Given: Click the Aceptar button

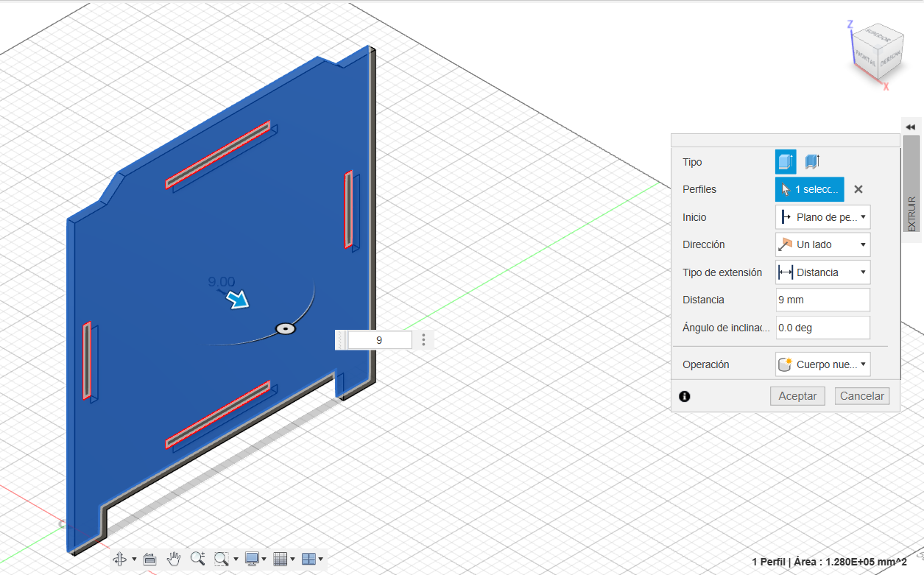Looking at the screenshot, I should [x=797, y=396].
